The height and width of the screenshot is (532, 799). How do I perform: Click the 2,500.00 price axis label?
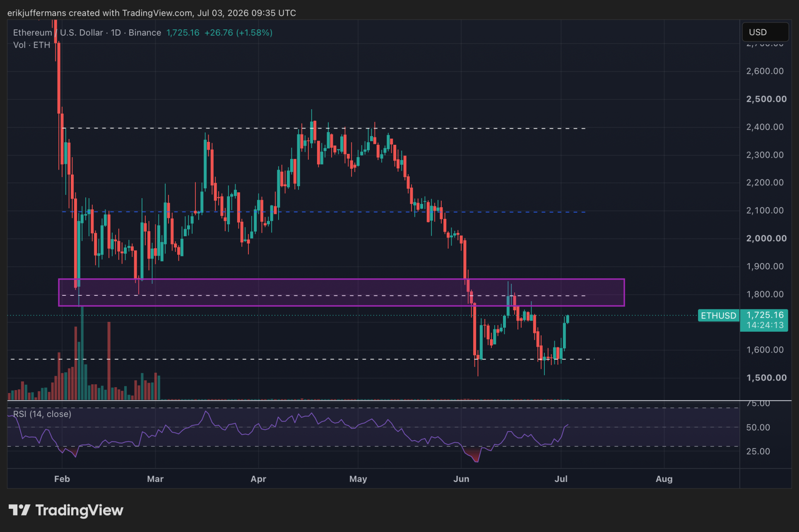point(766,99)
